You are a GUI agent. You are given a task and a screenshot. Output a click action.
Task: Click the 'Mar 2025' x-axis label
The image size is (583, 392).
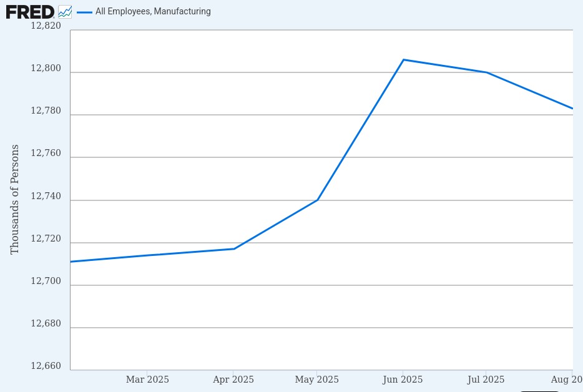click(147, 380)
